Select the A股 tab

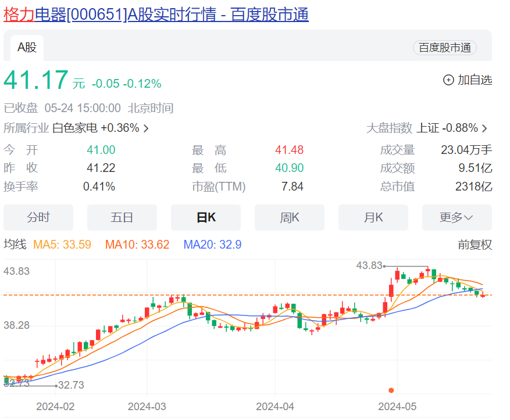pos(27,48)
